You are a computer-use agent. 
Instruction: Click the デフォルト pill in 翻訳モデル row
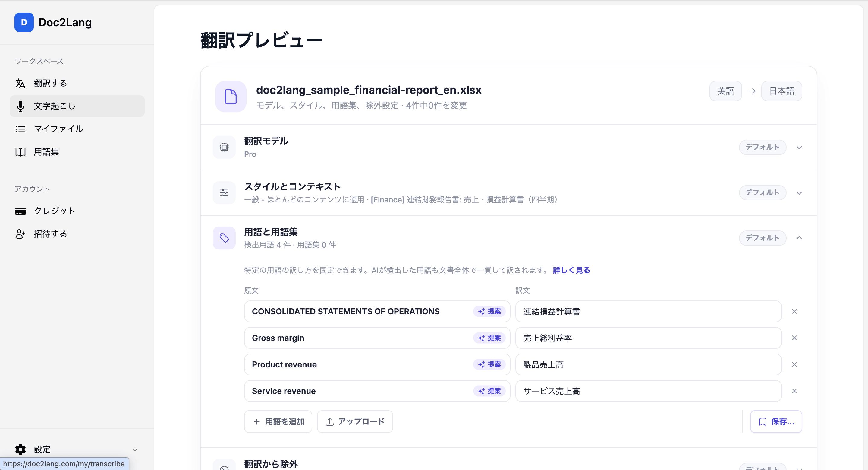[763, 147]
